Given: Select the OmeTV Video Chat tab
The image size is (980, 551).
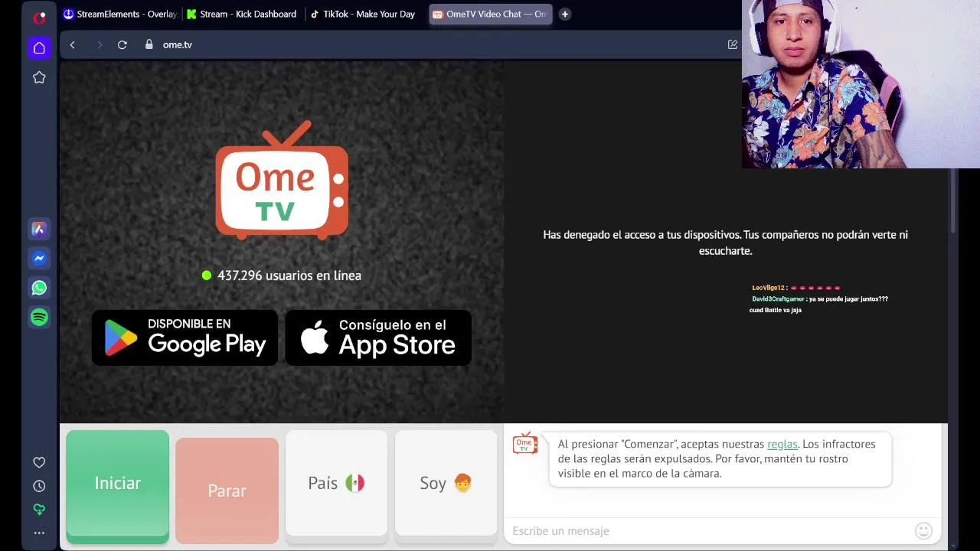Looking at the screenshot, I should [x=490, y=14].
